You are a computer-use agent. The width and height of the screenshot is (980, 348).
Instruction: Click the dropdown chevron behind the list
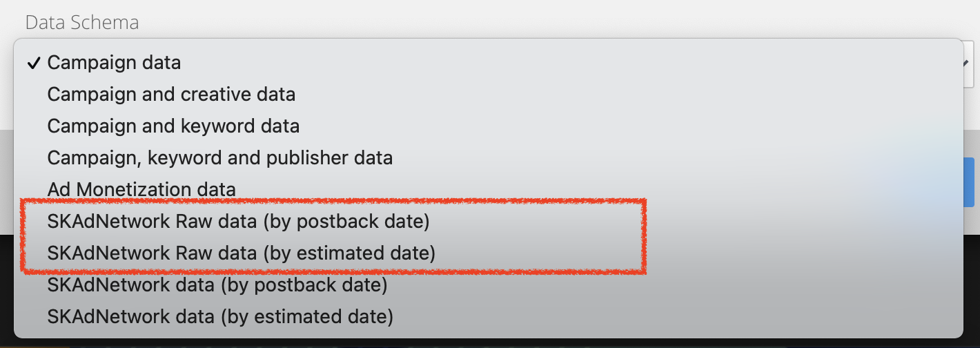point(970,63)
